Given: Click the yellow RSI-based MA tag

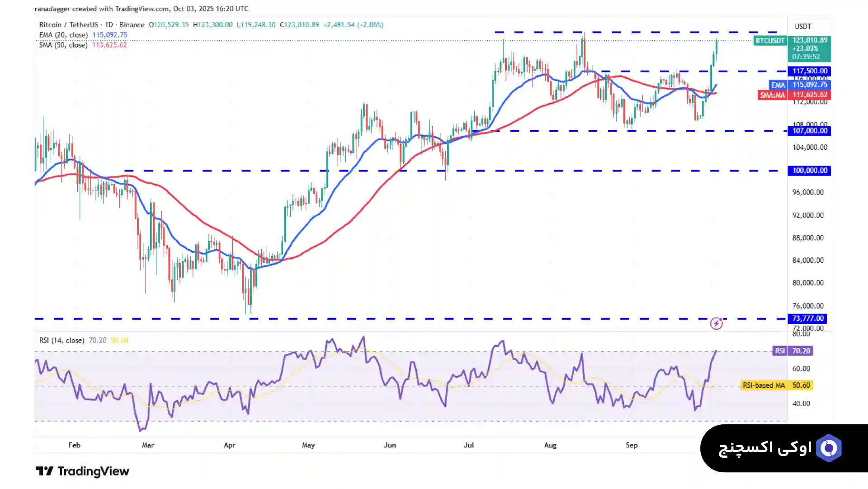Looking at the screenshot, I should coord(764,385).
